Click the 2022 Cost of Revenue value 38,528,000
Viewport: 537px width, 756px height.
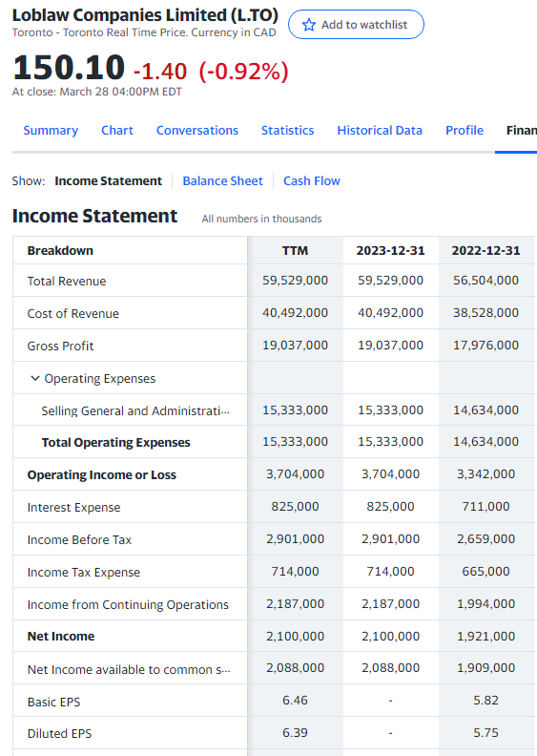click(x=485, y=312)
